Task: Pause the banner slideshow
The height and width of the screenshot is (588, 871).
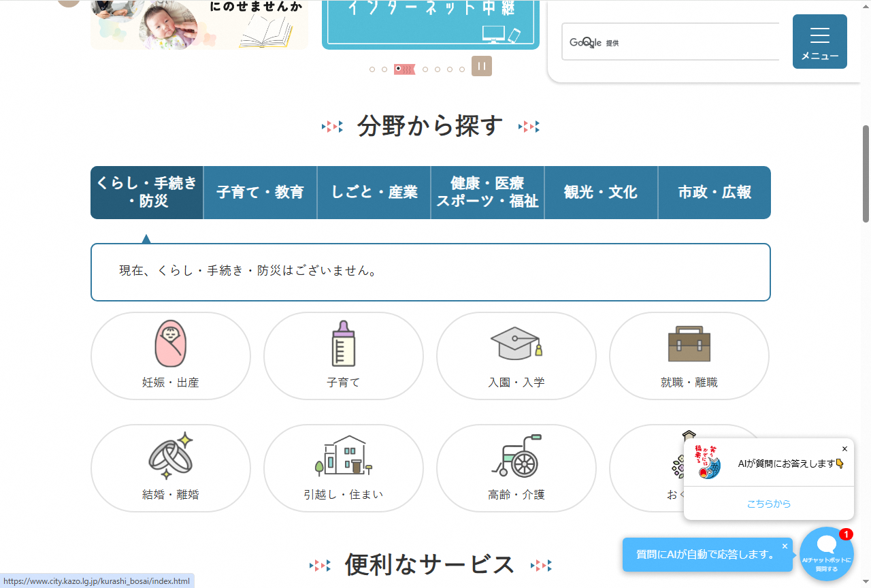Action: [x=481, y=65]
